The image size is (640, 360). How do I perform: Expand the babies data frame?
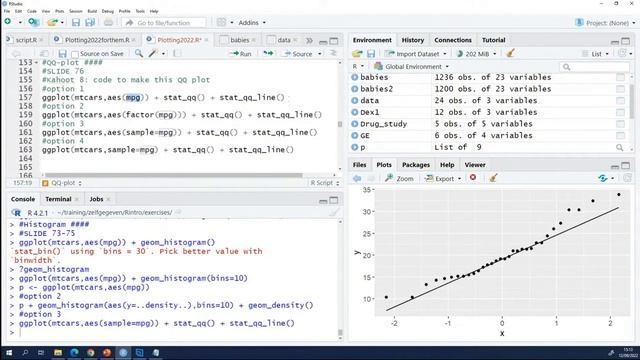(355, 77)
